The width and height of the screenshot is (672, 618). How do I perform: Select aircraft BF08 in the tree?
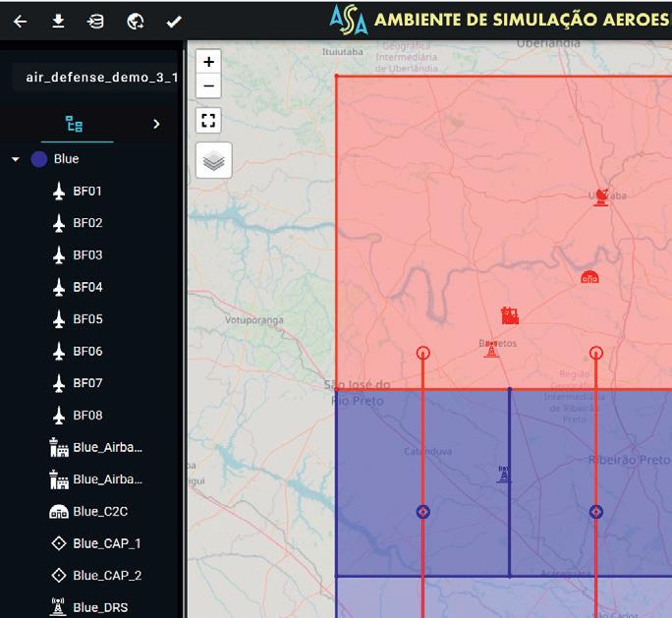pyautogui.click(x=88, y=416)
